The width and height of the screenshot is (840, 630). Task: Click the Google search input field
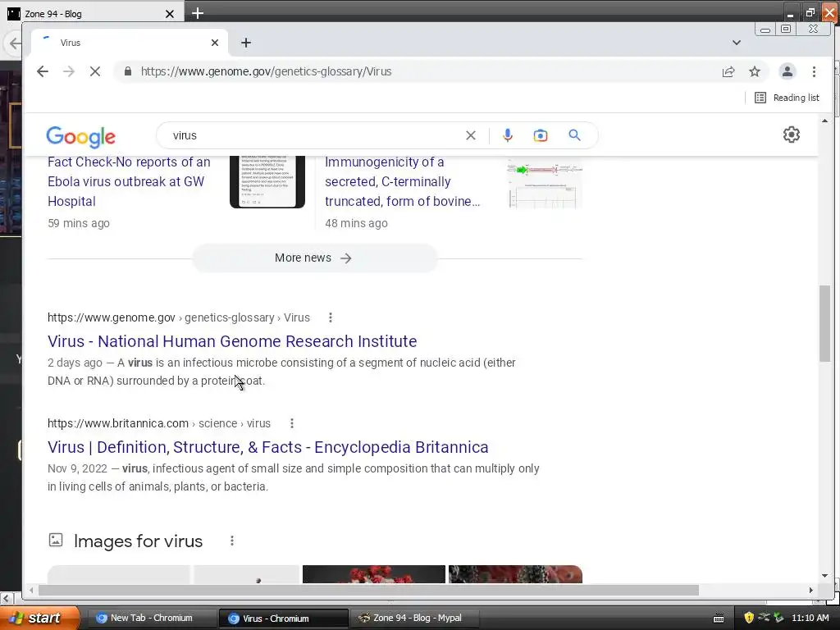[316, 135]
